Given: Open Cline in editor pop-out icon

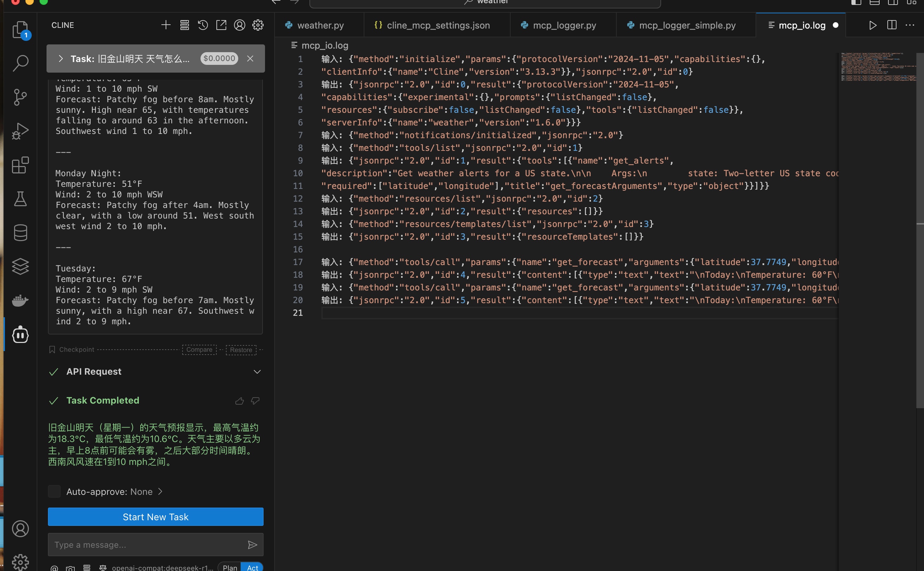Looking at the screenshot, I should (x=221, y=25).
